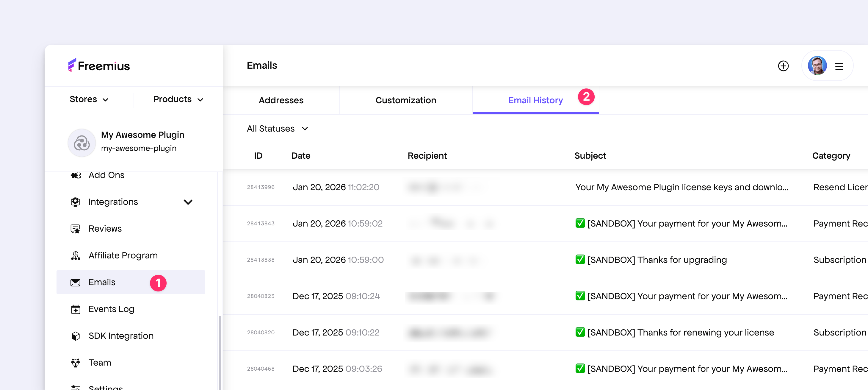Click the Integrations gear monitor icon
The width and height of the screenshot is (868, 390).
76,202
